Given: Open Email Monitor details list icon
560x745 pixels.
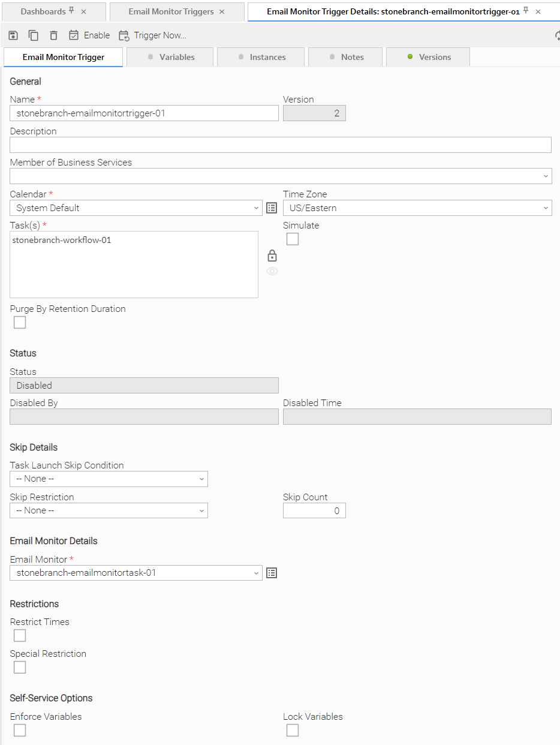Looking at the screenshot, I should coord(272,573).
